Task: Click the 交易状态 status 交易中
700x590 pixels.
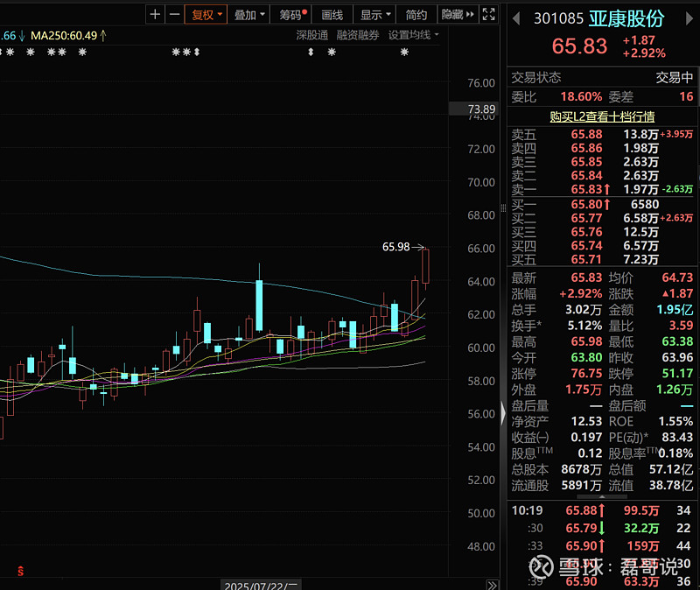Action: click(675, 78)
